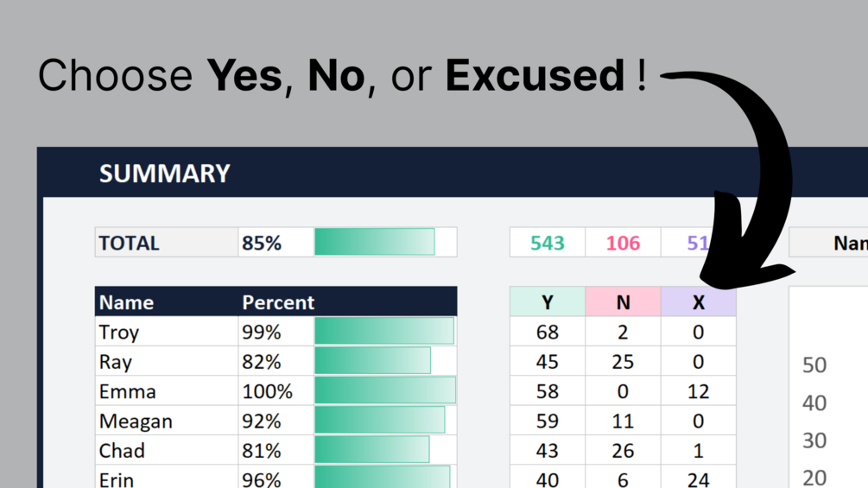Click the total progress bar

click(375, 243)
